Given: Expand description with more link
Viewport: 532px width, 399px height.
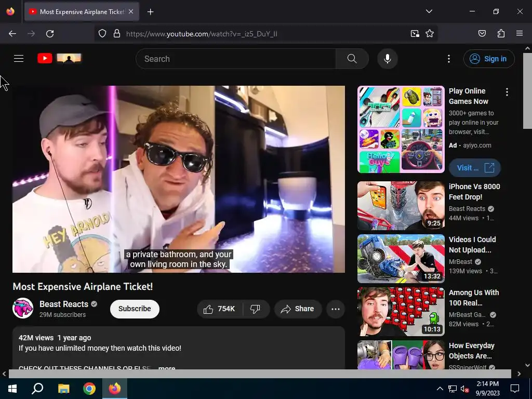Looking at the screenshot, I should tap(167, 368).
